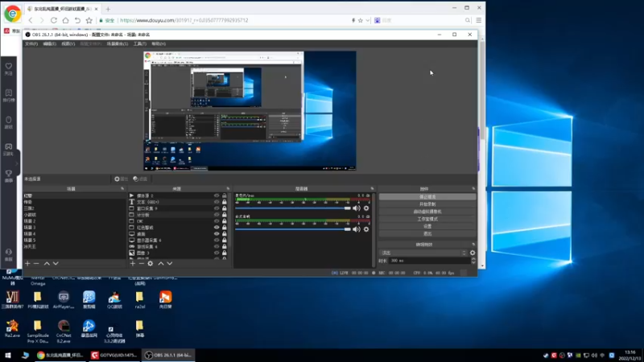Increase the 时长 duration with up arrow
This screenshot has height=362, width=644.
click(473, 259)
